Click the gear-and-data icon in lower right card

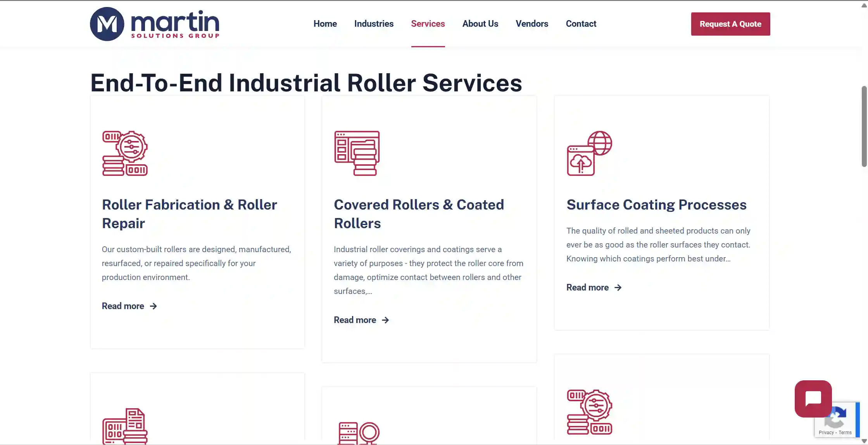pyautogui.click(x=589, y=412)
